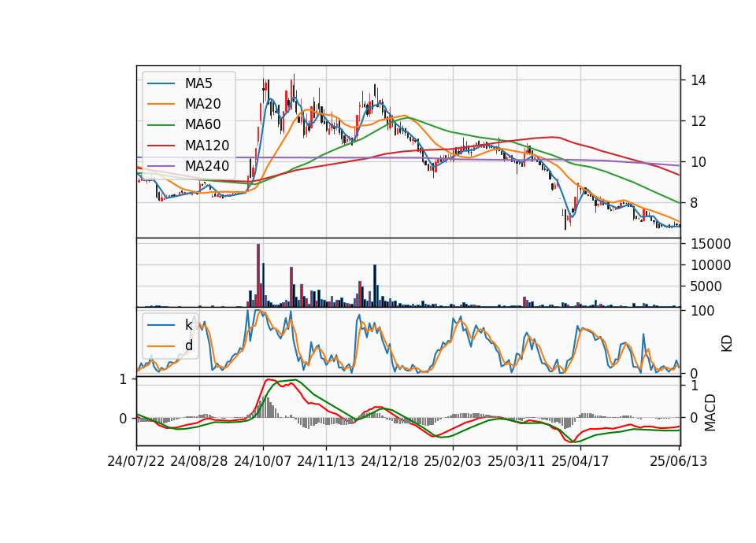Click the price axis value 8
The height and width of the screenshot is (543, 756).
(695, 203)
